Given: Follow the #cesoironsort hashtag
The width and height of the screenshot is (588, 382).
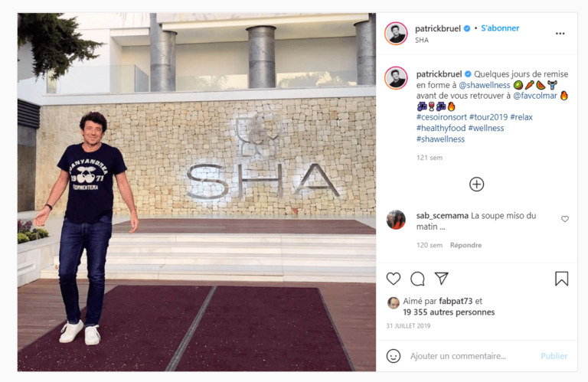Looking at the screenshot, I should tap(441, 117).
